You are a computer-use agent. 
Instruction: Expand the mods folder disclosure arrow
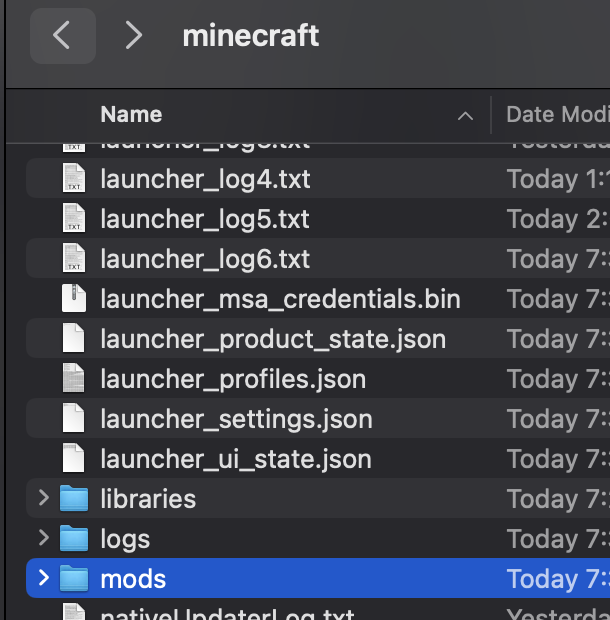[x=44, y=578]
